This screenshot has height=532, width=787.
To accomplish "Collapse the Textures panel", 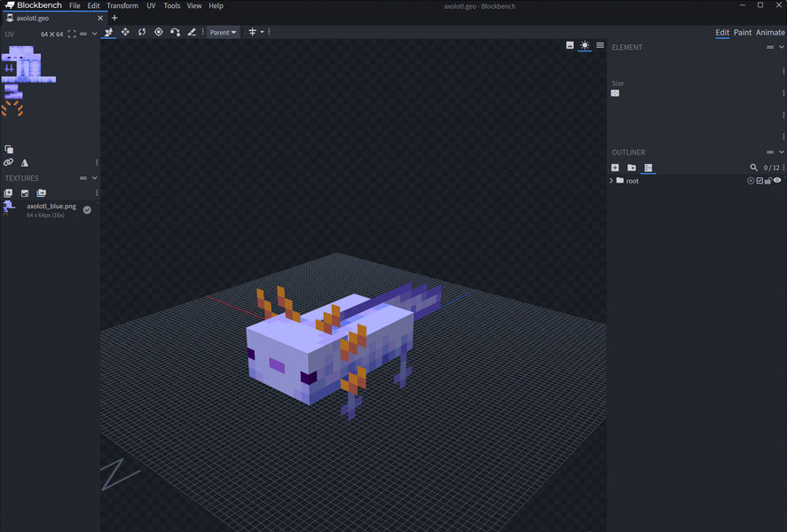I will click(x=94, y=178).
